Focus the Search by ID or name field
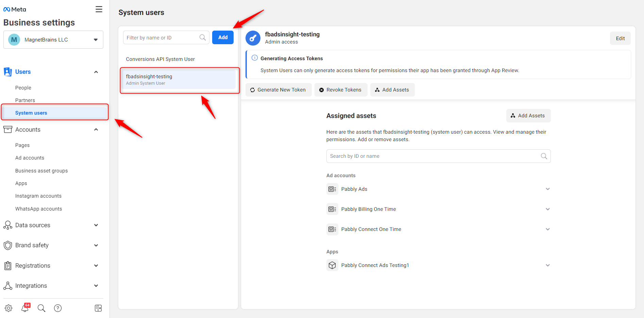Viewport: 644px width, 318px height. pyautogui.click(x=438, y=156)
